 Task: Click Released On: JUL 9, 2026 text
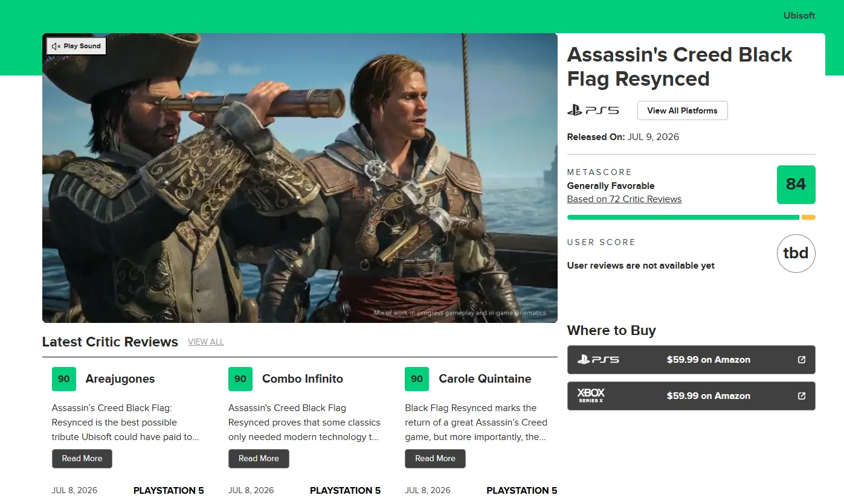(623, 137)
